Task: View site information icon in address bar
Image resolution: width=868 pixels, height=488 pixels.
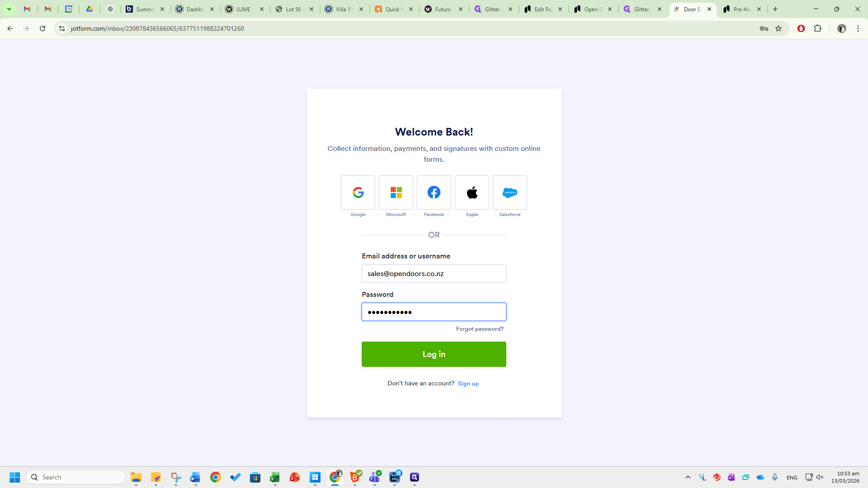Action: tap(62, 28)
